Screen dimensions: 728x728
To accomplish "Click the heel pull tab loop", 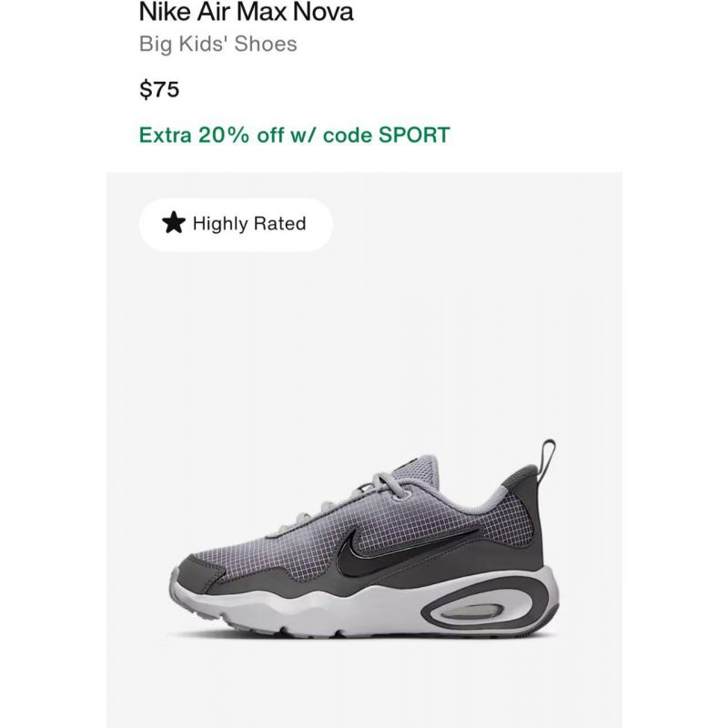I will coord(548,460).
